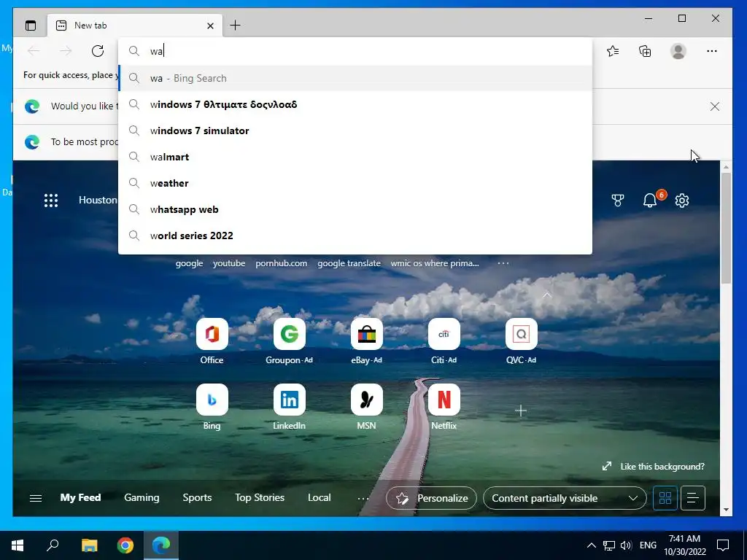Image resolution: width=747 pixels, height=560 pixels.
Task: Switch feed to grid view
Action: (665, 498)
